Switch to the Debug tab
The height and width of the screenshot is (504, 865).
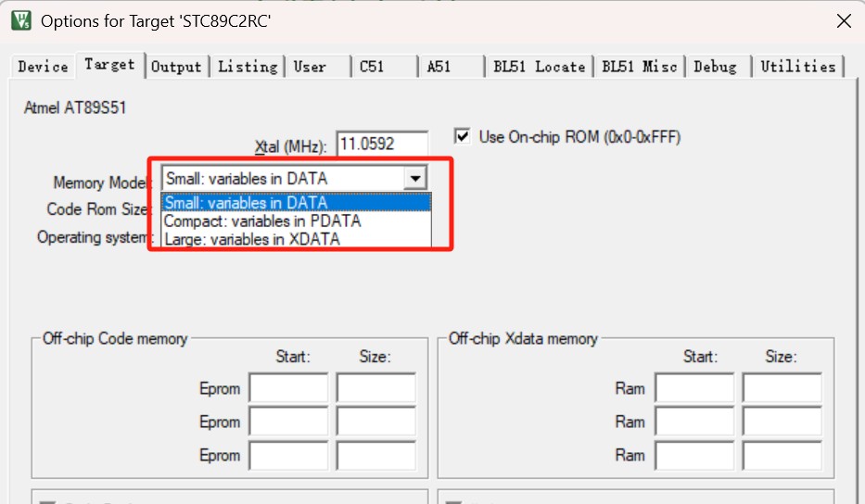719,67
